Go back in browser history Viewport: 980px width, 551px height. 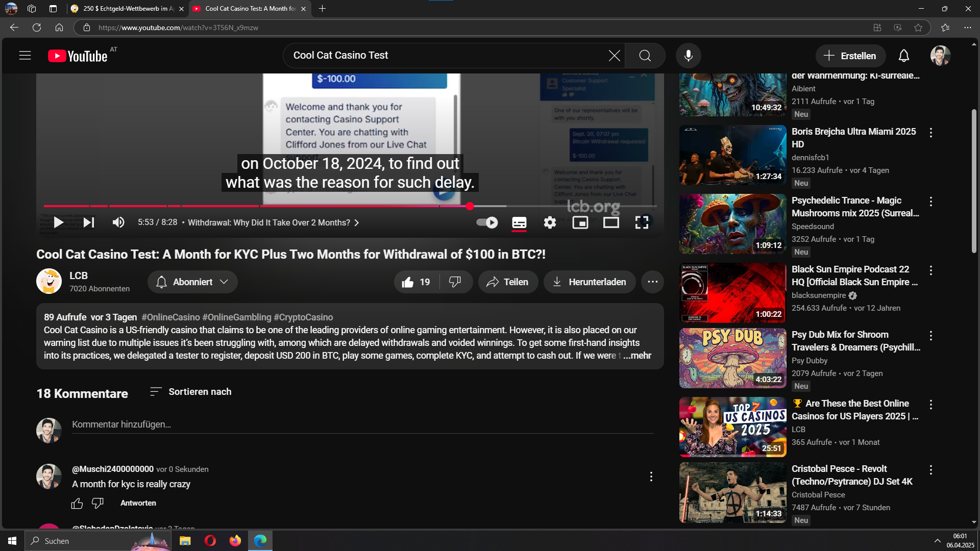14,28
